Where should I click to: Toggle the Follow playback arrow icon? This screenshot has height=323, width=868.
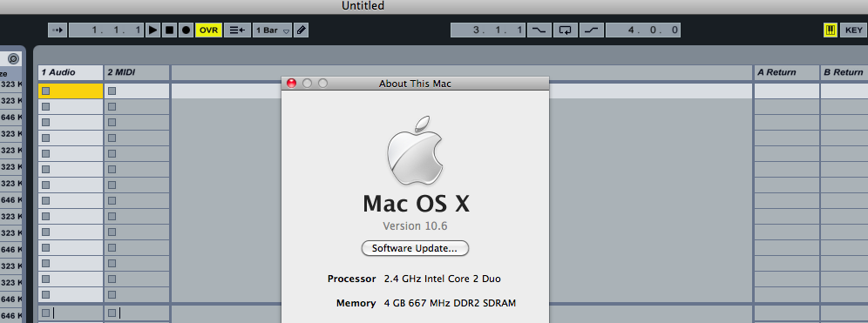tap(58, 30)
